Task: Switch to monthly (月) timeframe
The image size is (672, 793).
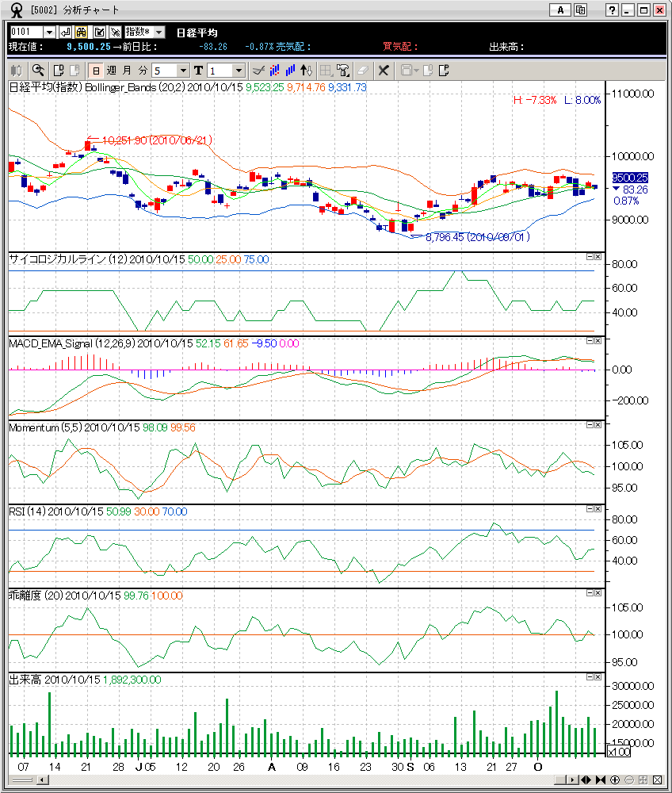Action: pyautogui.click(x=127, y=71)
